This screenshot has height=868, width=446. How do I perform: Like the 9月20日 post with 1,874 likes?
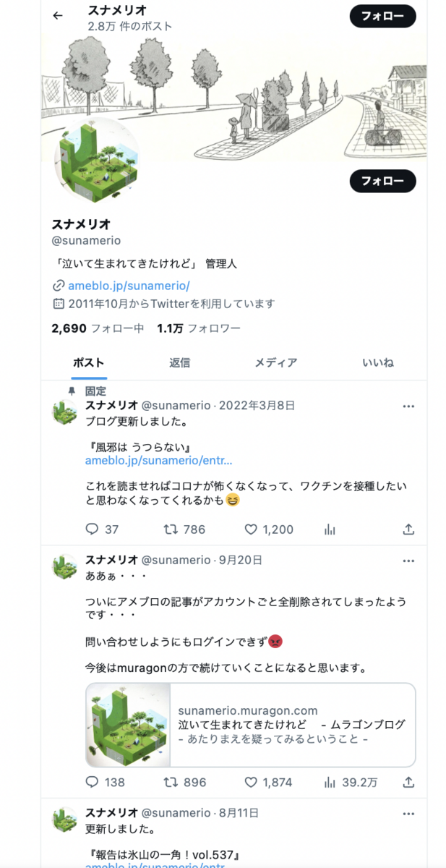[x=251, y=782]
